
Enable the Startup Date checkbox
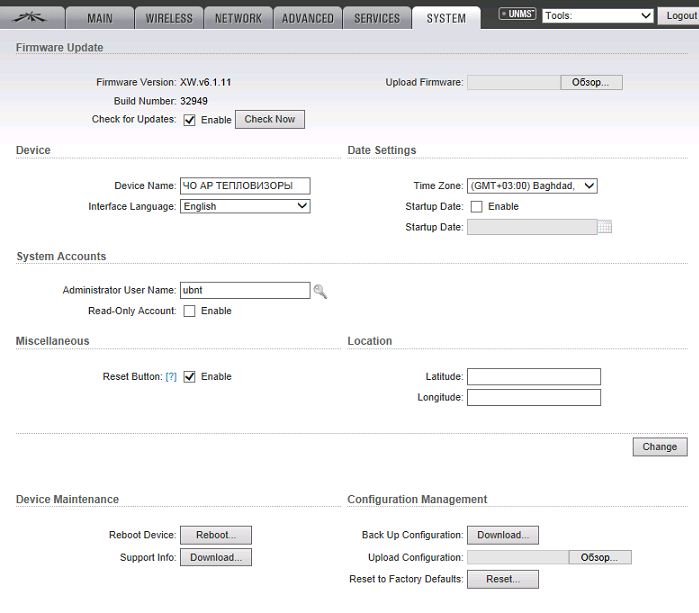coord(476,207)
